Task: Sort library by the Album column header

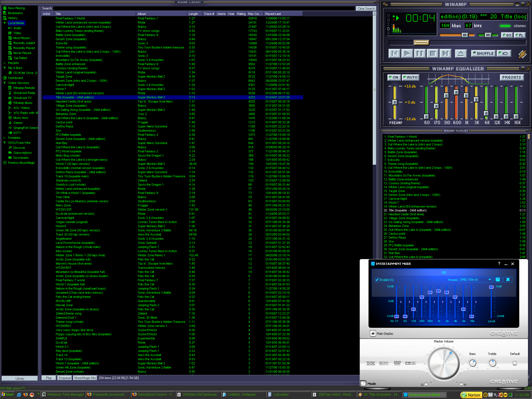Action: pyautogui.click(x=162, y=14)
